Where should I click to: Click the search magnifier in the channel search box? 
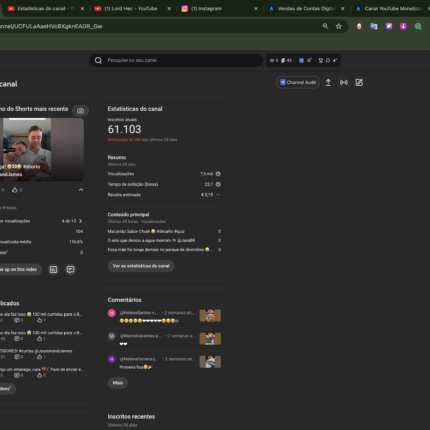(98, 60)
